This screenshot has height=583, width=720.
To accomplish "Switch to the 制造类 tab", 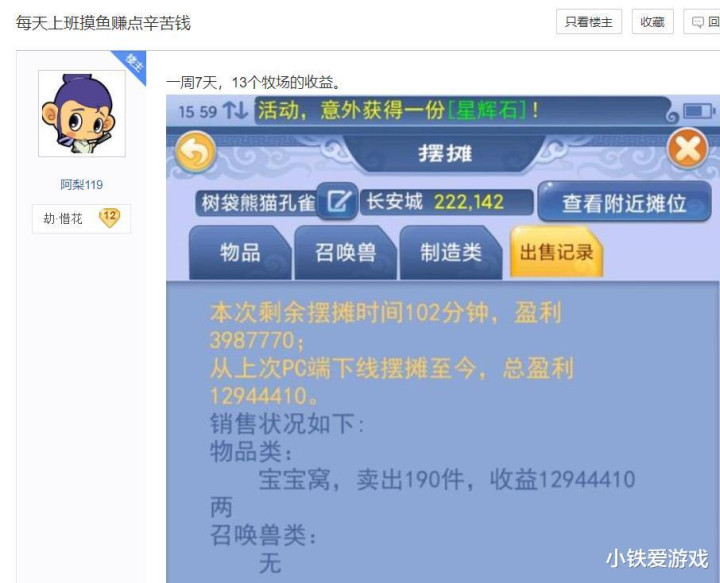I will click(451, 252).
